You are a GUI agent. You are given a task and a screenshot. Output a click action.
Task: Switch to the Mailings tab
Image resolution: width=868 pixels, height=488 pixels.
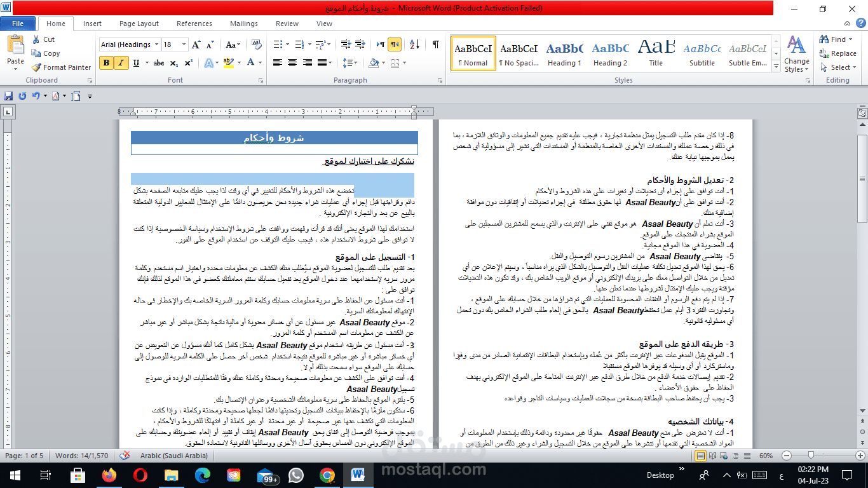pos(244,24)
